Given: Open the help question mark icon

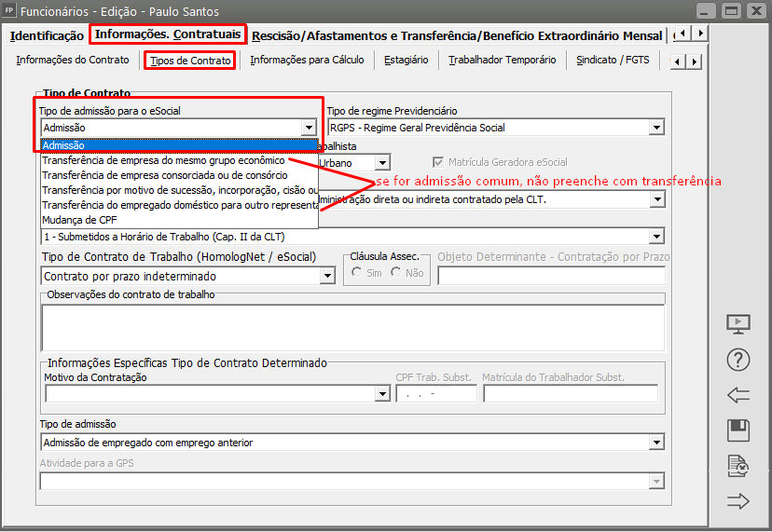Looking at the screenshot, I should pos(738,360).
